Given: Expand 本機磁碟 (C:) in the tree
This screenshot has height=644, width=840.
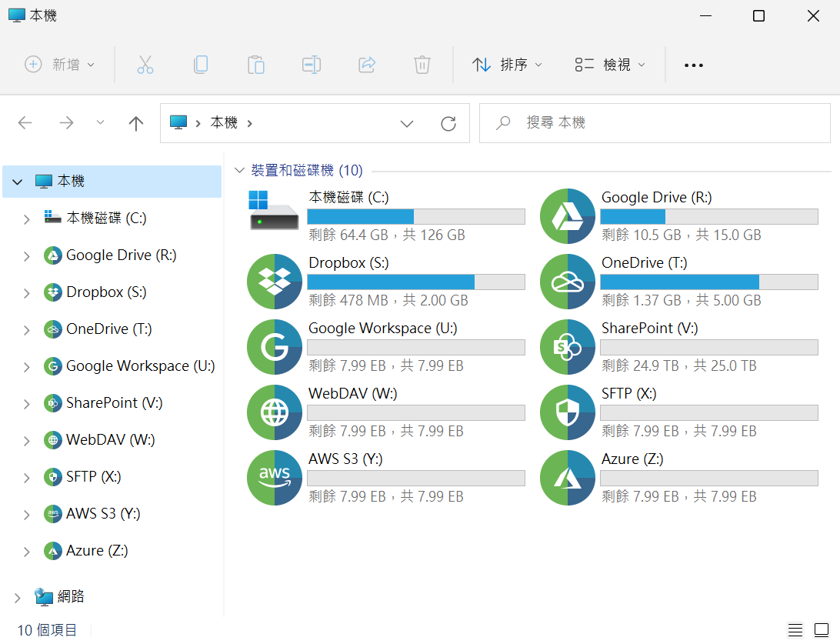Looking at the screenshot, I should pyautogui.click(x=26, y=219).
